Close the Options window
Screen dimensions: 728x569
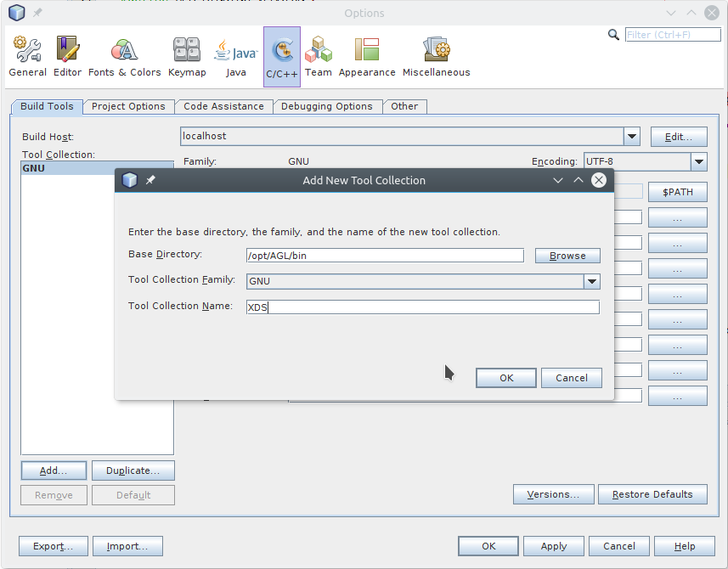tap(711, 13)
